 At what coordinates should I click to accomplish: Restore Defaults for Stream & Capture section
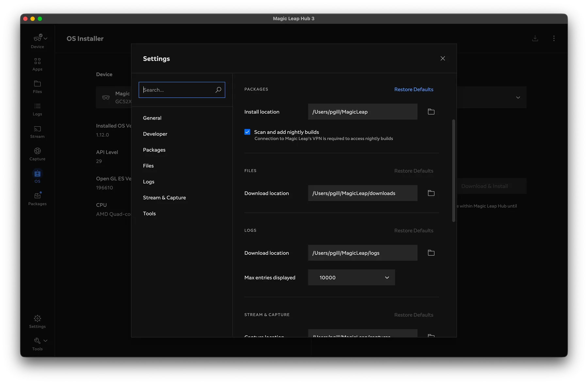pos(414,315)
